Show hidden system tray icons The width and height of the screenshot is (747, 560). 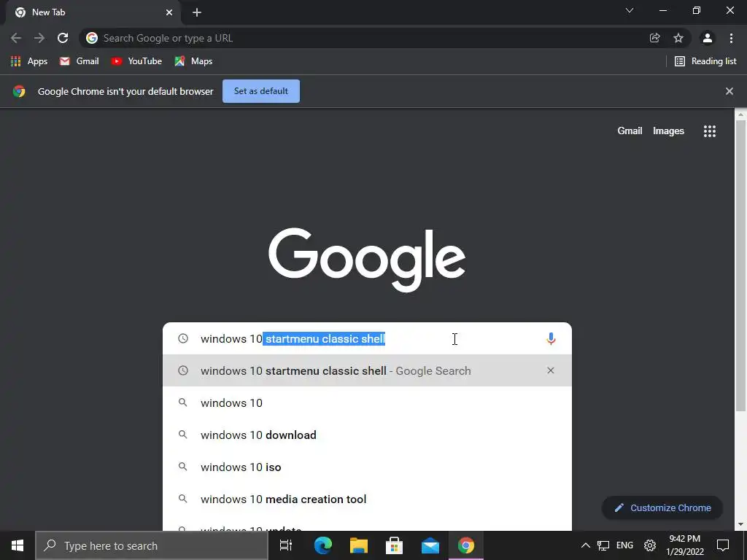coord(586,545)
